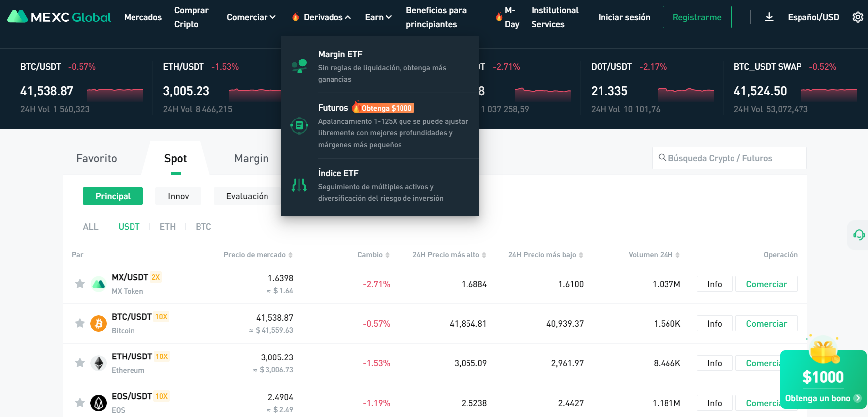Sort by 24H Precio más bajo column
The height and width of the screenshot is (417, 868).
click(x=546, y=255)
